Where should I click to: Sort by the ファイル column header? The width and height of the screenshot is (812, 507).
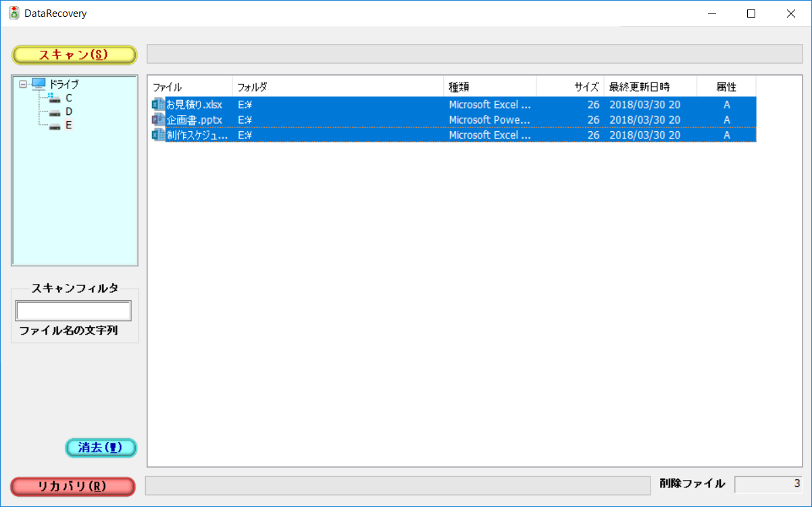click(x=190, y=87)
